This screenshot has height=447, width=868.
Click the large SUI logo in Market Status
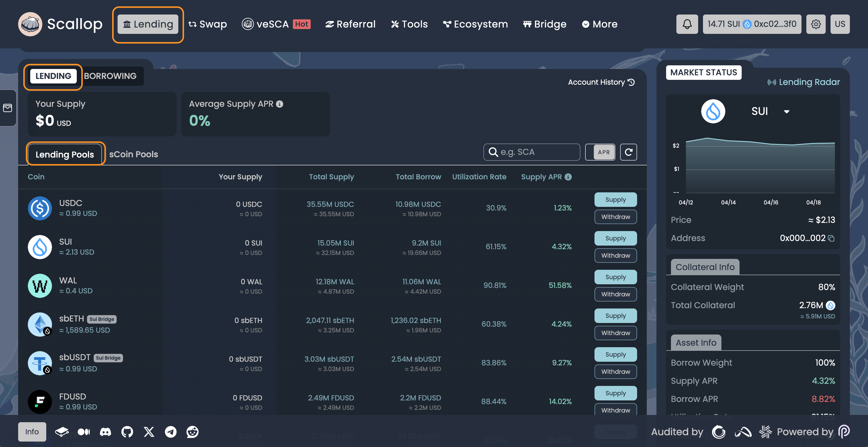[x=713, y=111]
